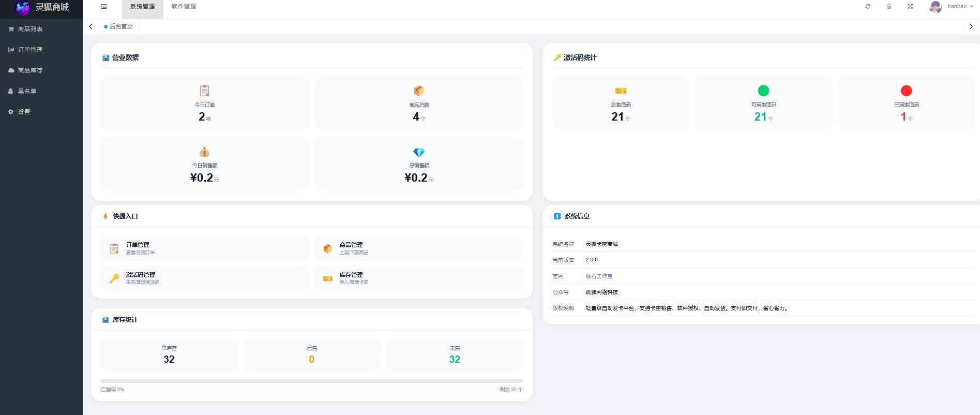Image resolution: width=980 pixels, height=415 pixels.
Task: Click the 库存统计 header icon
Action: click(105, 320)
